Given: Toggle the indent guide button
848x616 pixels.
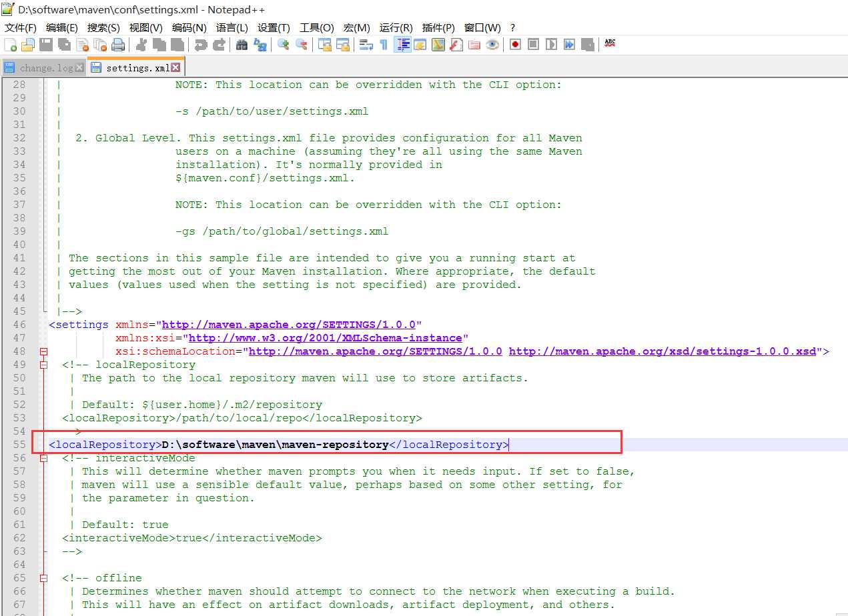Looking at the screenshot, I should coord(402,45).
